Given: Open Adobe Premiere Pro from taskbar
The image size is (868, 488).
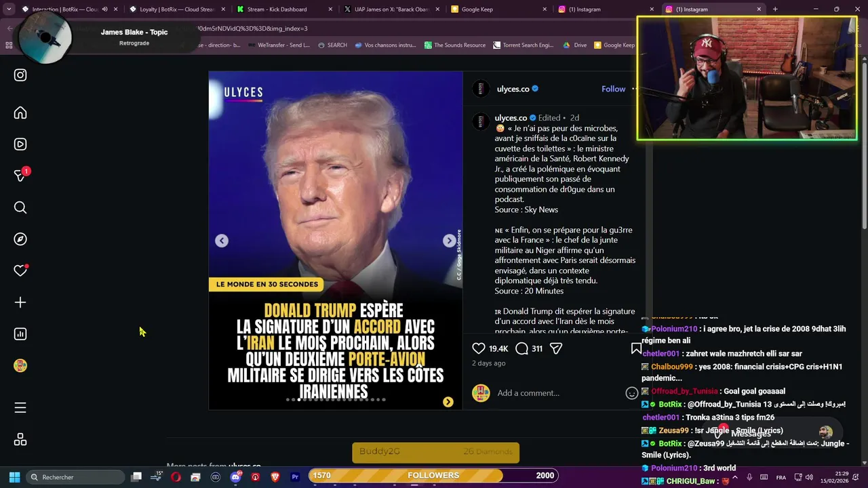Looking at the screenshot, I should 295,477.
